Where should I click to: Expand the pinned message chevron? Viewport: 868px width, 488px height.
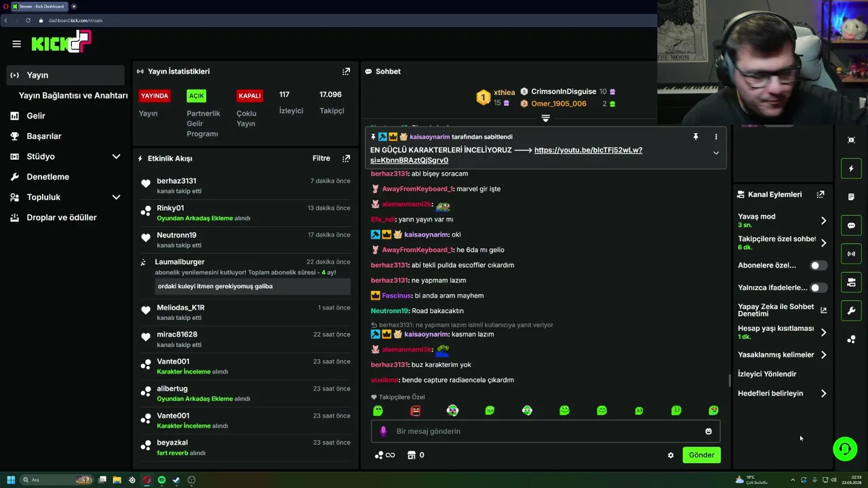pyautogui.click(x=715, y=153)
